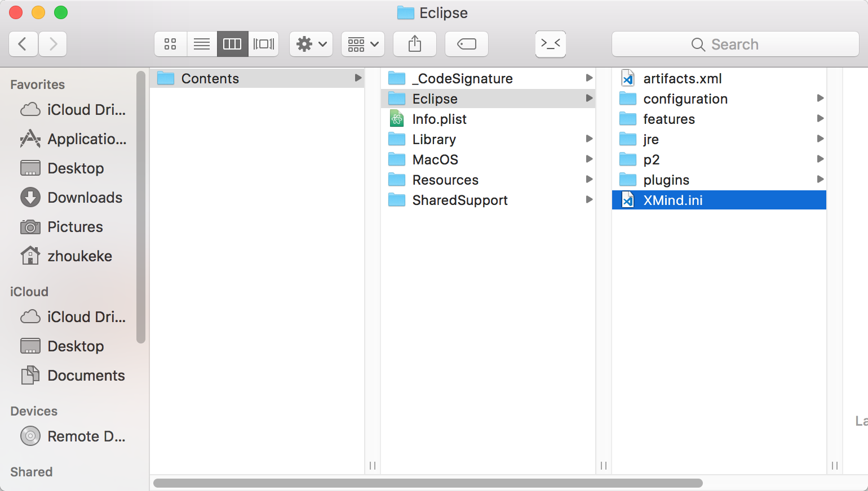
Task: Click the third column resize handle
Action: point(835,466)
